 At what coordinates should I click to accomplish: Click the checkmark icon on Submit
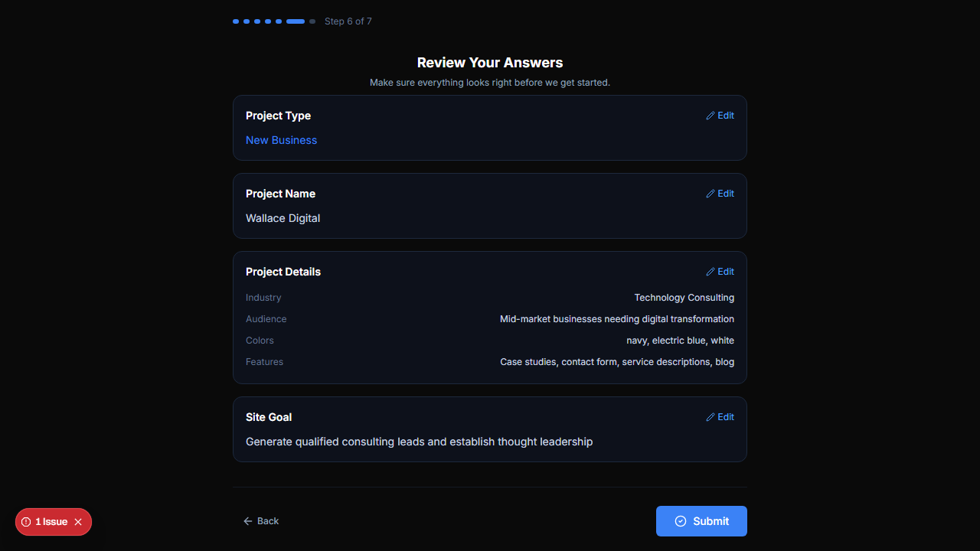(681, 521)
